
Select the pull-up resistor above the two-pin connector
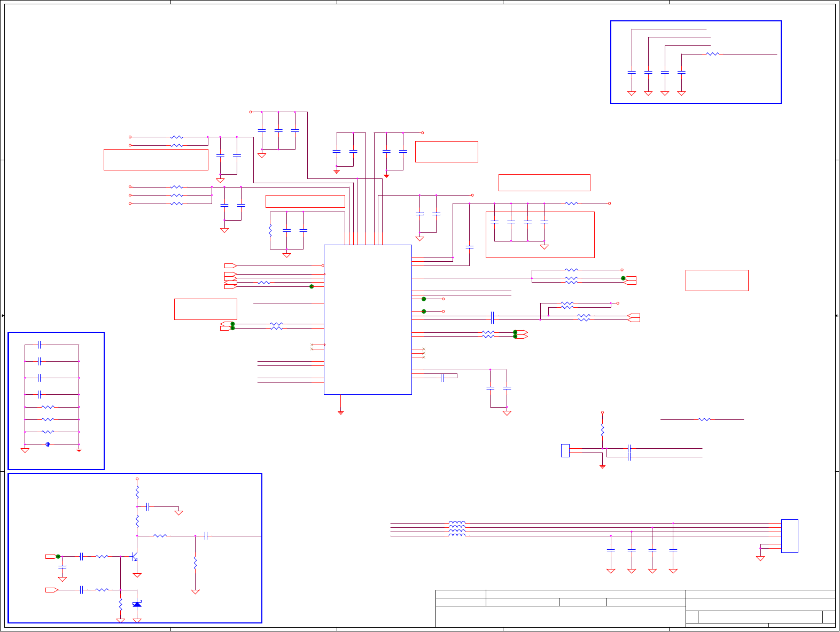coord(602,430)
